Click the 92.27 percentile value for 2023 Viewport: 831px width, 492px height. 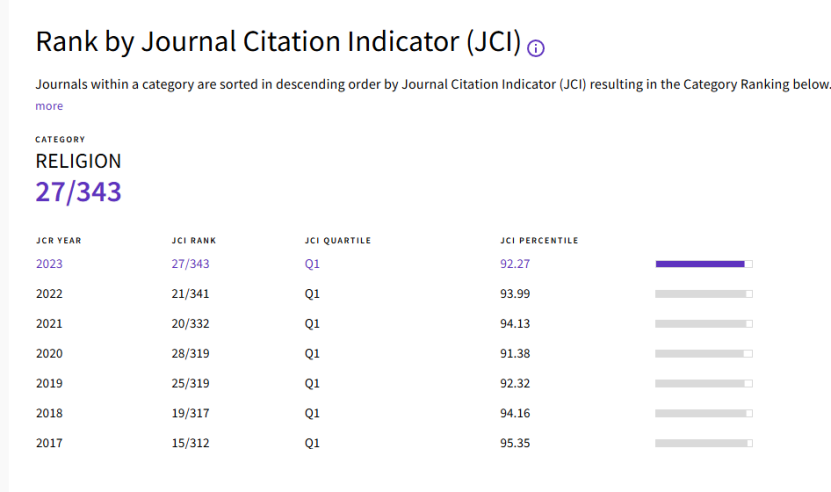click(516, 264)
